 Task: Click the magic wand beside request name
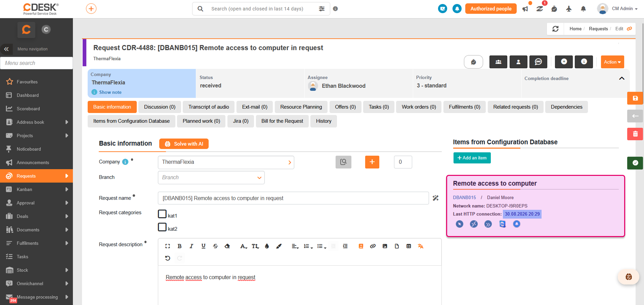[435, 198]
